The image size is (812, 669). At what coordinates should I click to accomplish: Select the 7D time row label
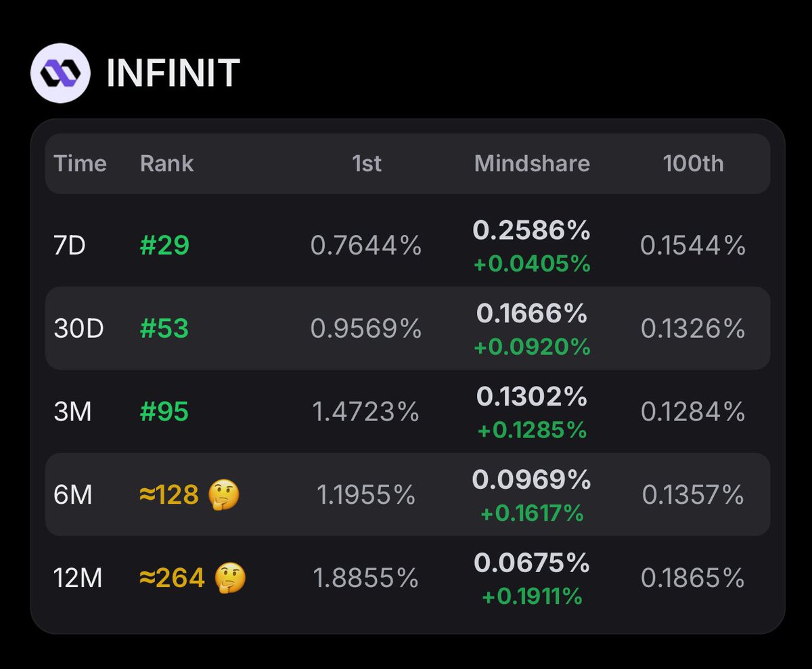pos(70,245)
